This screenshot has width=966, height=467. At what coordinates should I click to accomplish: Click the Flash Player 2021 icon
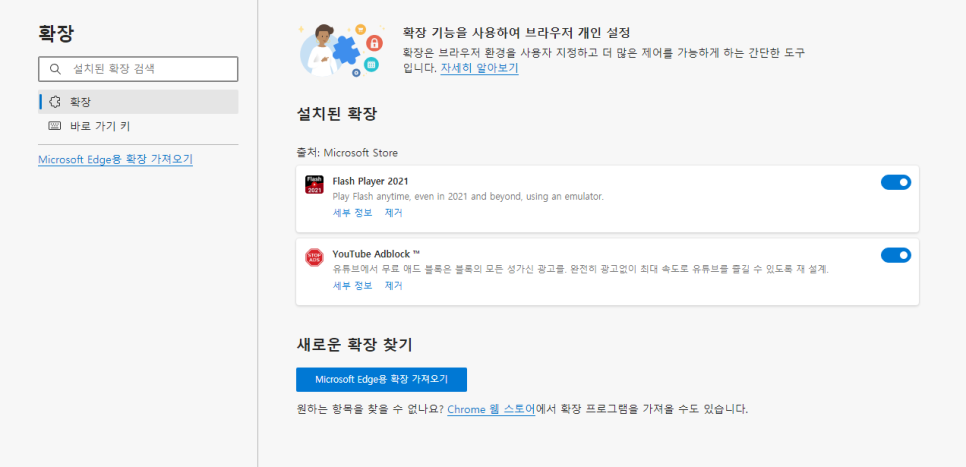314,185
